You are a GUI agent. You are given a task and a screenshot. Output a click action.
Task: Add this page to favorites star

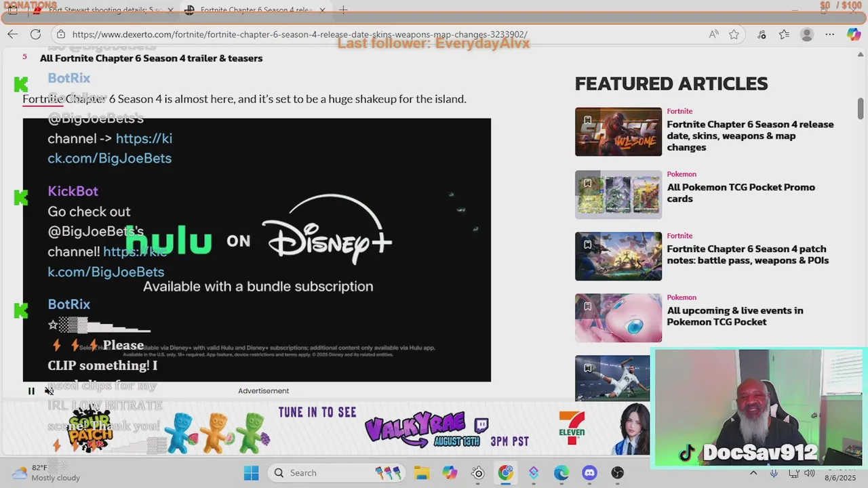734,35
